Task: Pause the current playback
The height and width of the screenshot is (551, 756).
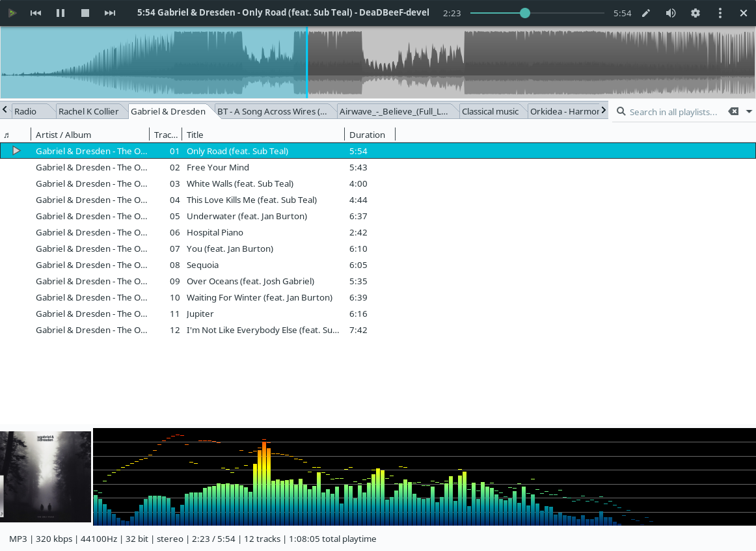Action: 61,13
